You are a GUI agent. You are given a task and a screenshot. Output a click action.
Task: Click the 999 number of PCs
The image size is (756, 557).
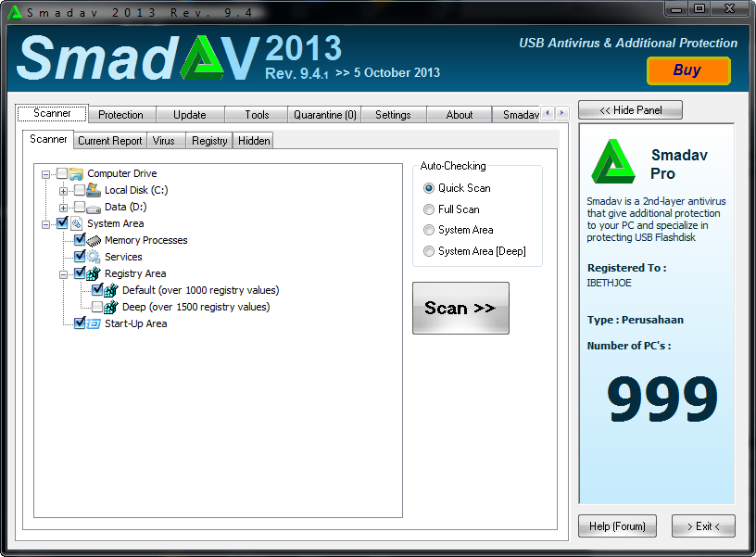coord(662,399)
